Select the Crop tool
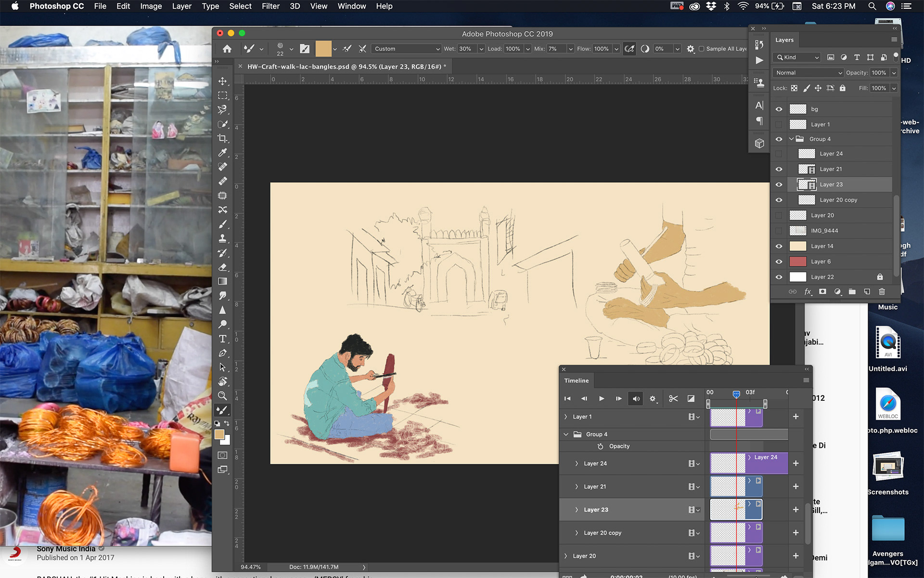This screenshot has height=578, width=924. pos(222,138)
